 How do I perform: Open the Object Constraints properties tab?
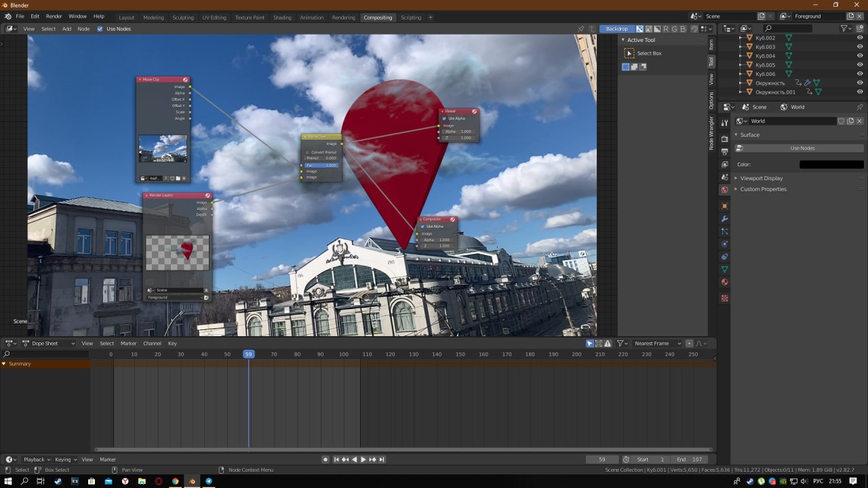(724, 257)
